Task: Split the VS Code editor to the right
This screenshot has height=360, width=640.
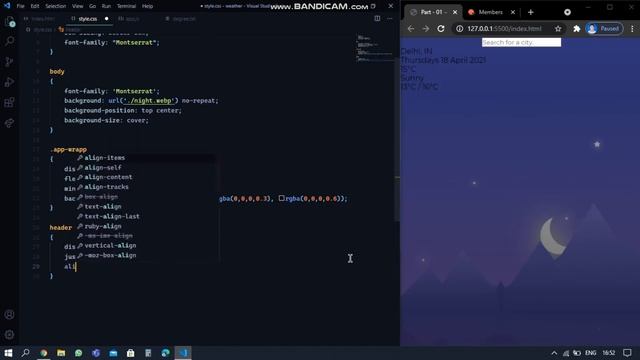Action: point(377,18)
